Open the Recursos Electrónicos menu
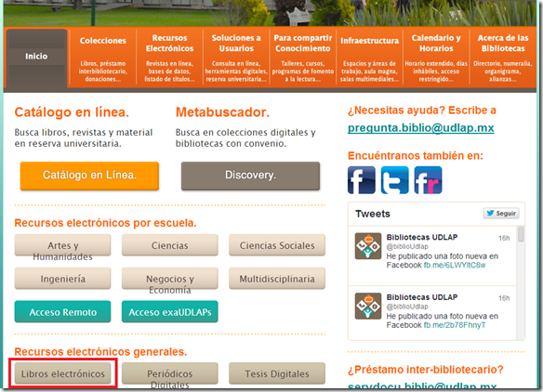 click(169, 58)
